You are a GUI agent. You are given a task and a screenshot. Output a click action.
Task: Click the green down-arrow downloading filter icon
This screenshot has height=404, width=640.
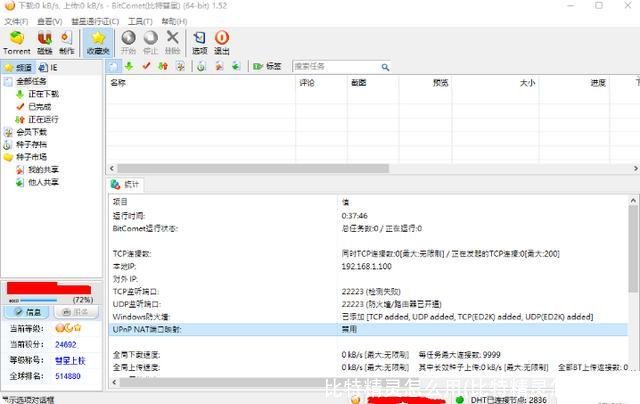129,66
